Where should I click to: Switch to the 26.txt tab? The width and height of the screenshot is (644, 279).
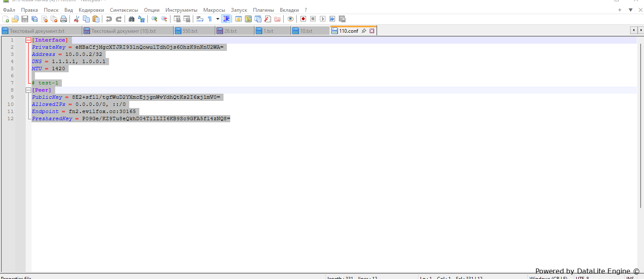pyautogui.click(x=235, y=31)
